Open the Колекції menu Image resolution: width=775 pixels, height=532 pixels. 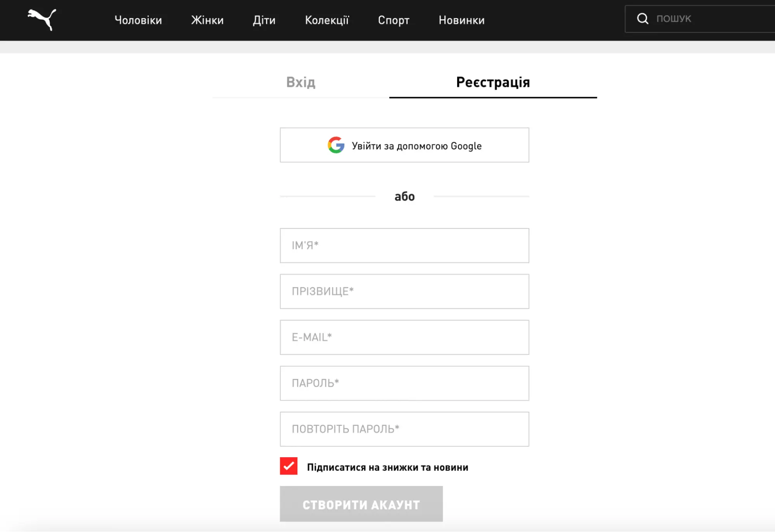click(327, 20)
